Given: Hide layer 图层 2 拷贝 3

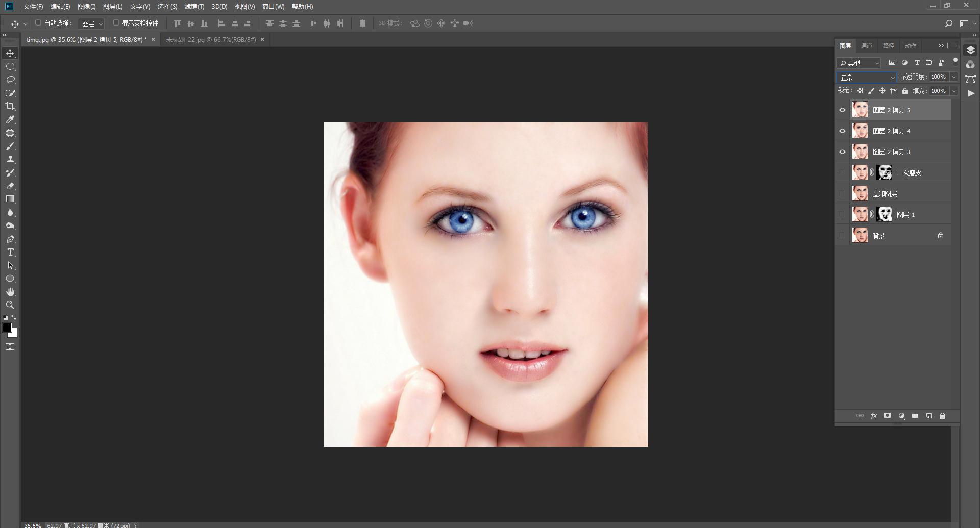Looking at the screenshot, I should [x=842, y=152].
